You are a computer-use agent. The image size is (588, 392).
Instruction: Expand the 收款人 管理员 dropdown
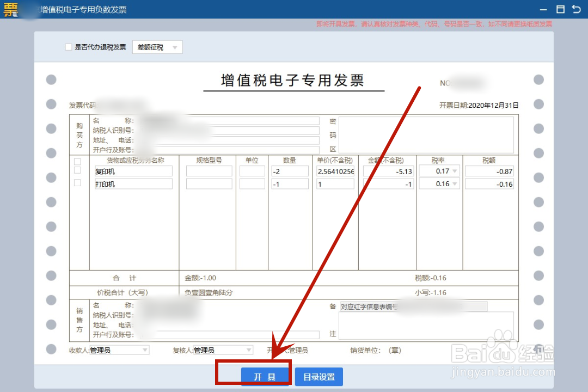(x=144, y=350)
